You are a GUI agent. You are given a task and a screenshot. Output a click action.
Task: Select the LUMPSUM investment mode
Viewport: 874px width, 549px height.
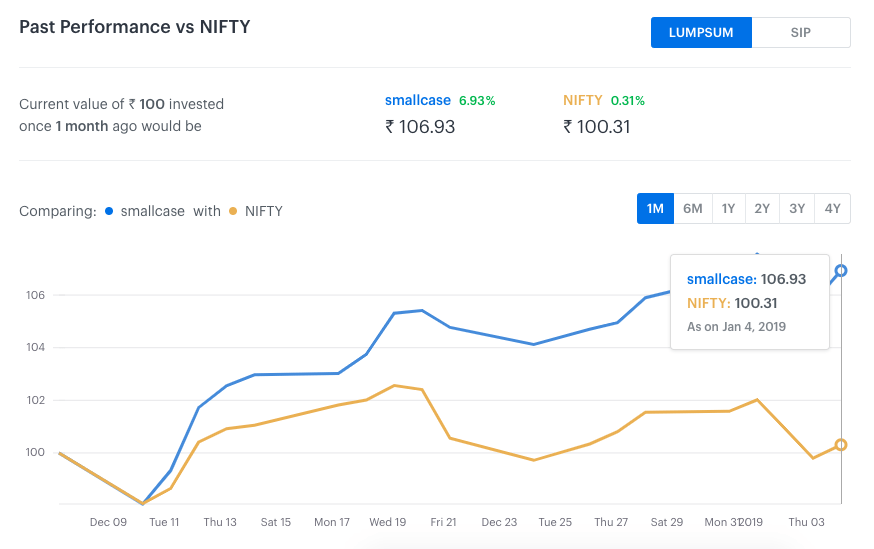(701, 32)
